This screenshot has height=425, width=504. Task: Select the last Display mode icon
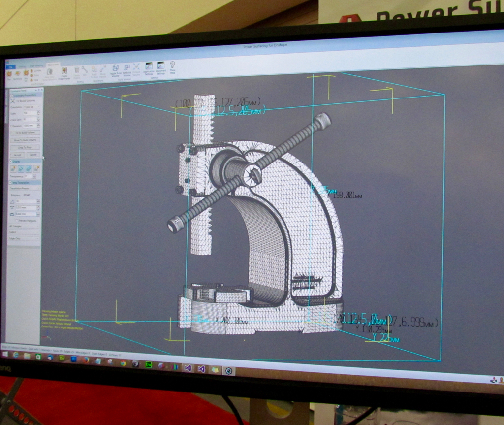coord(36,168)
